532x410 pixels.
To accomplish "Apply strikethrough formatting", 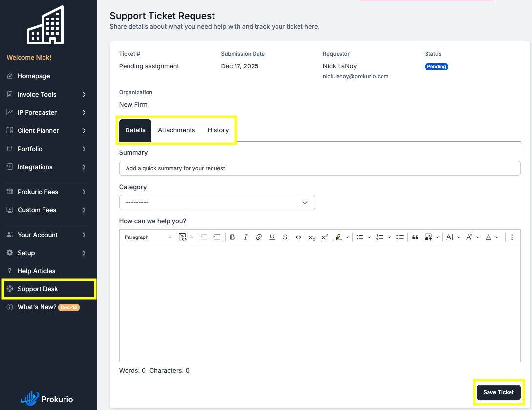I will click(285, 237).
